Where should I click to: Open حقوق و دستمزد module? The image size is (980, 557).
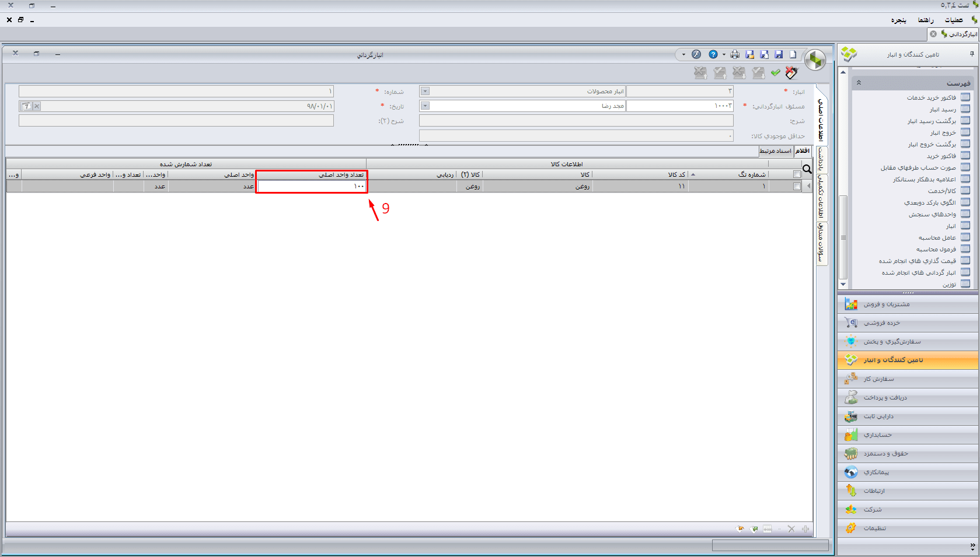pyautogui.click(x=908, y=454)
